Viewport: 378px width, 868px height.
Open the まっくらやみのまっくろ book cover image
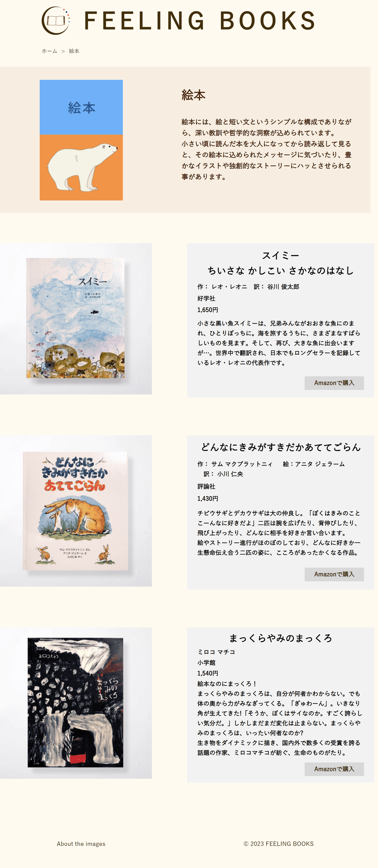coord(76,703)
